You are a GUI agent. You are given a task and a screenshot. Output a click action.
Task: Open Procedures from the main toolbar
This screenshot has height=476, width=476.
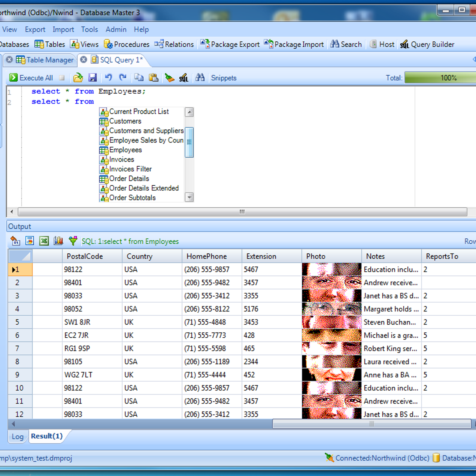(x=126, y=44)
